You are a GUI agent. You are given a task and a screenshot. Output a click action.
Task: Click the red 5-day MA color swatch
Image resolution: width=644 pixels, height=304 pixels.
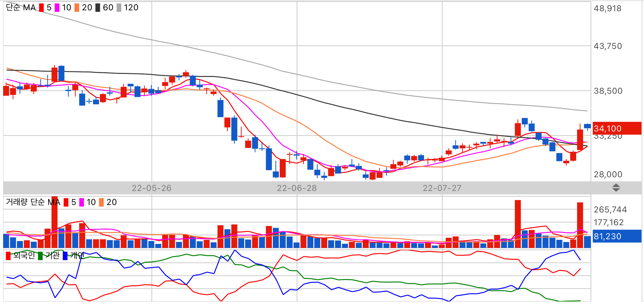pos(41,8)
